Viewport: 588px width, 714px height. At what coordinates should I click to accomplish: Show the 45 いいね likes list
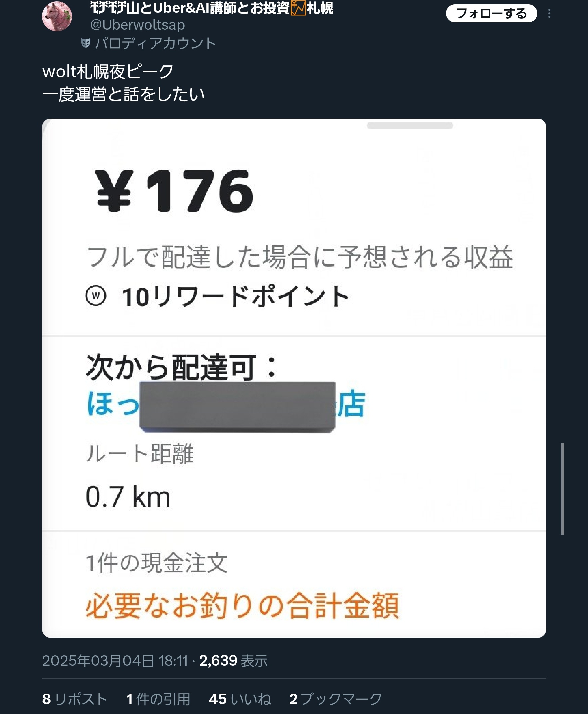pyautogui.click(x=240, y=699)
